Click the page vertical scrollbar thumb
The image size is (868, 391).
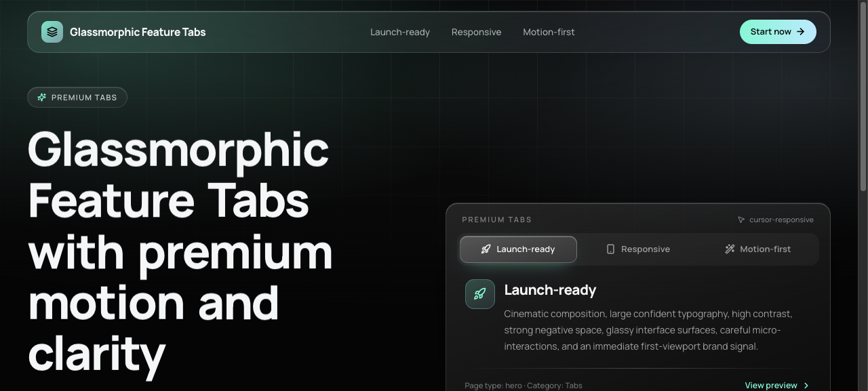(863, 95)
